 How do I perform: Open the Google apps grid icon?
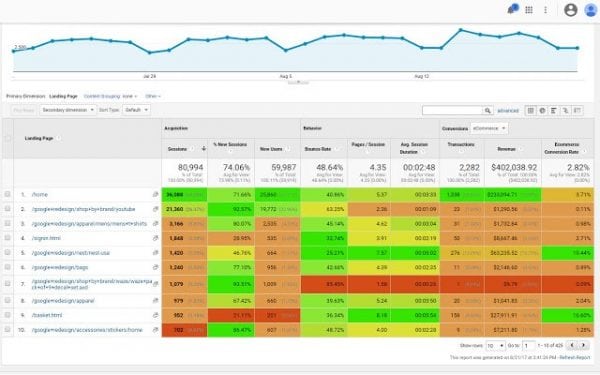coord(529,10)
